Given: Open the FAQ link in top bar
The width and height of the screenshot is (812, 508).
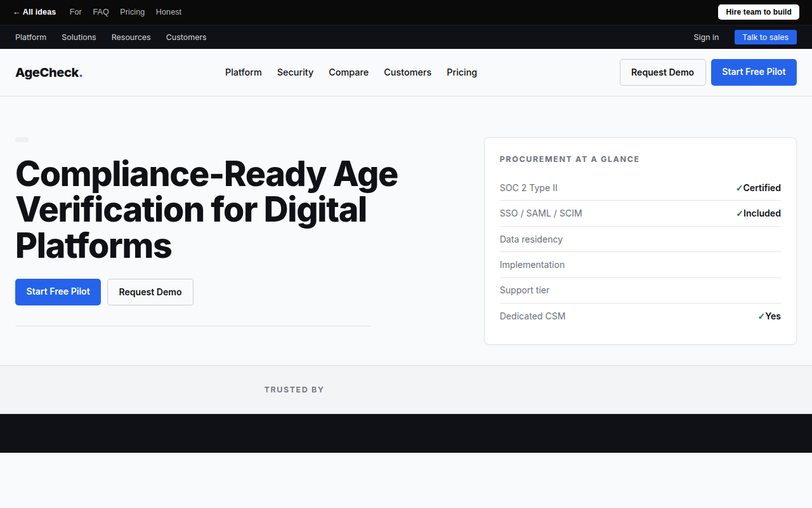Looking at the screenshot, I should pyautogui.click(x=101, y=12).
